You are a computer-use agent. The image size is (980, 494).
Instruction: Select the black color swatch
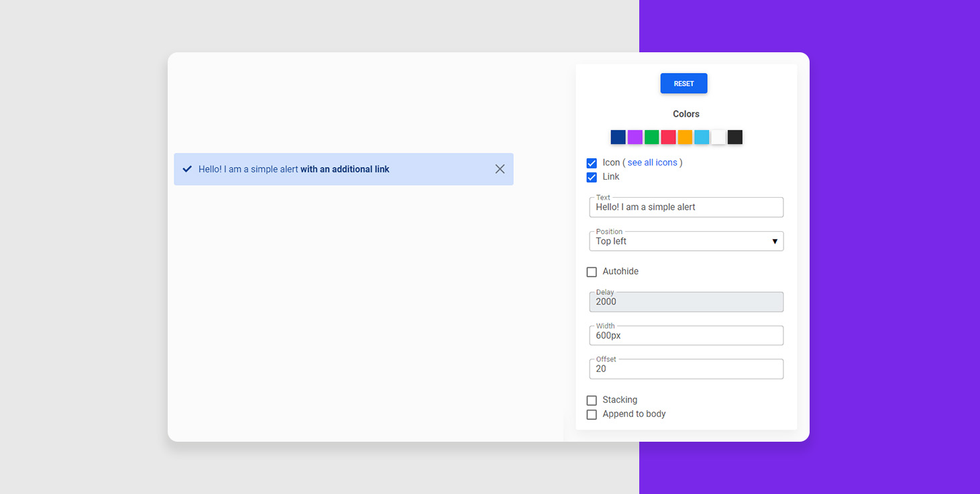(x=735, y=137)
